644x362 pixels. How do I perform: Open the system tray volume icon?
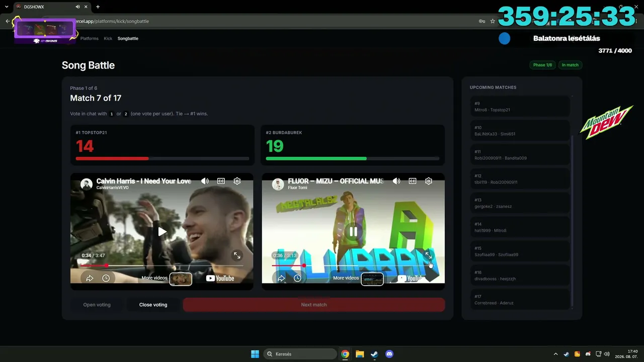607,354
